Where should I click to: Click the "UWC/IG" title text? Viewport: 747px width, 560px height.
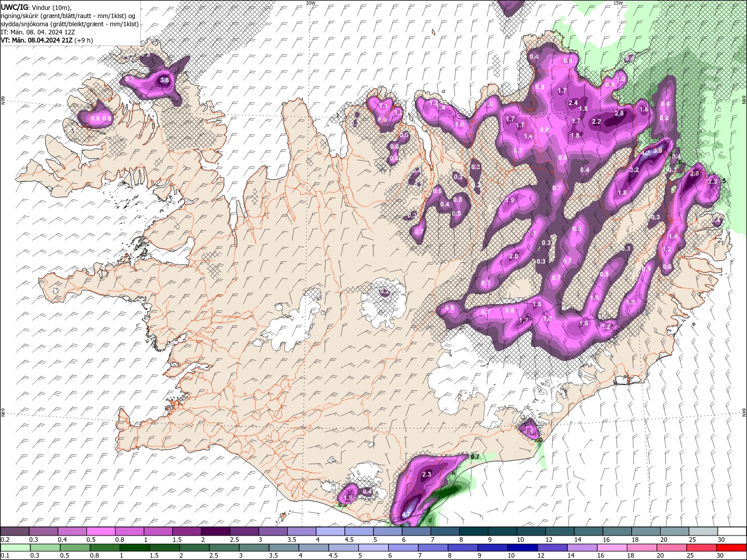pos(15,7)
